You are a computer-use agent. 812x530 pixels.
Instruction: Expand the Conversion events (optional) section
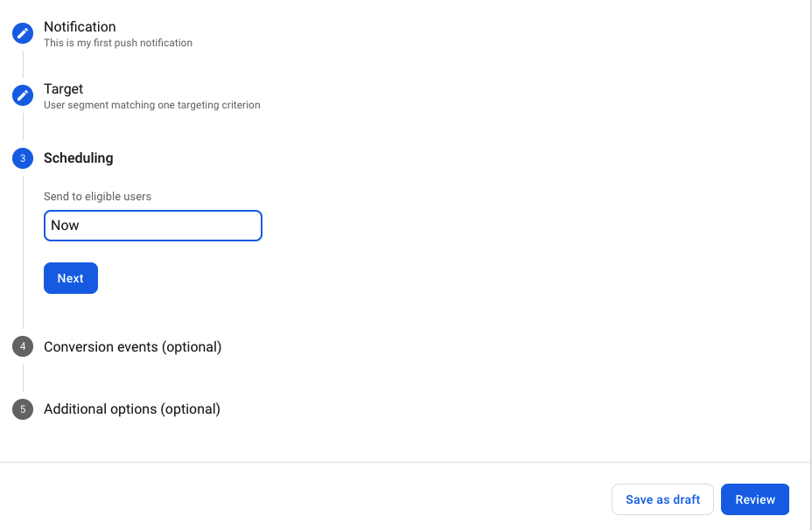tap(132, 347)
